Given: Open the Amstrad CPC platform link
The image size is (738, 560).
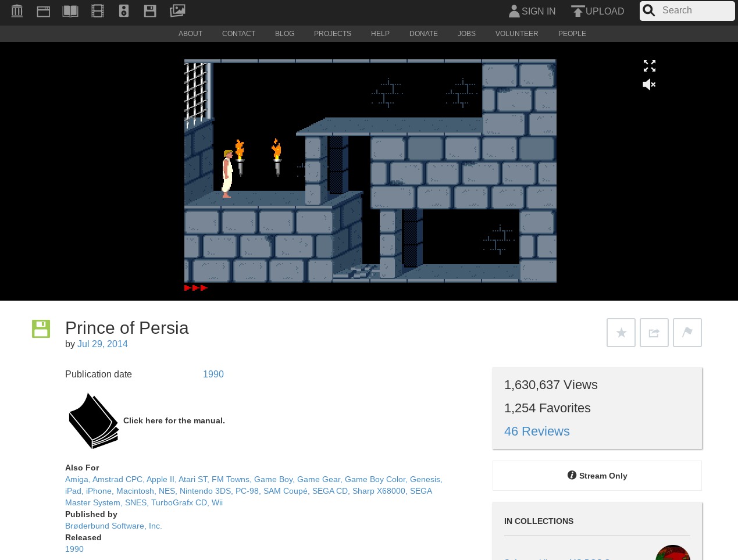Looking at the screenshot, I should coord(118,479).
